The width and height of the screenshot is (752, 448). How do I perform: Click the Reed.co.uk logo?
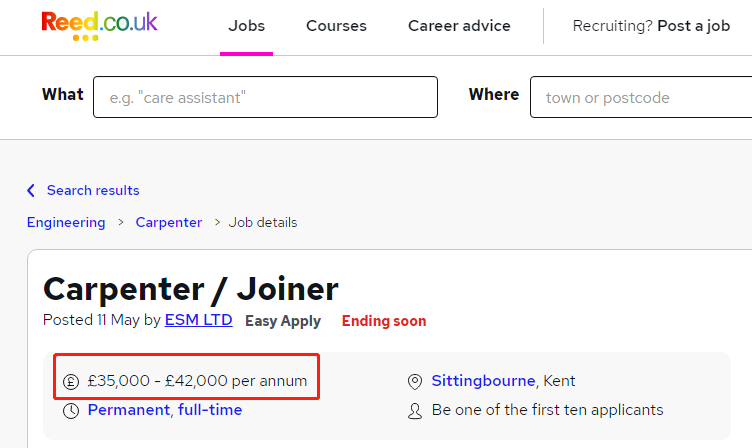click(99, 26)
